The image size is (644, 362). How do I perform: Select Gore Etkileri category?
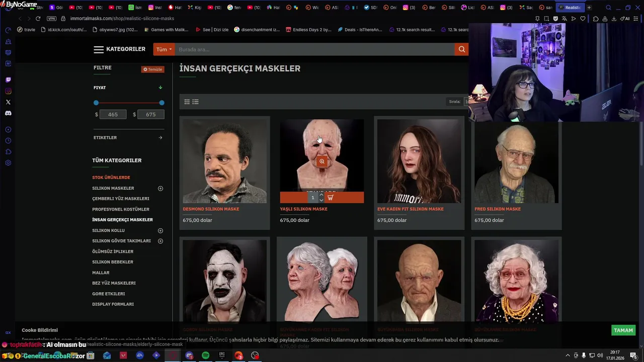click(x=108, y=294)
